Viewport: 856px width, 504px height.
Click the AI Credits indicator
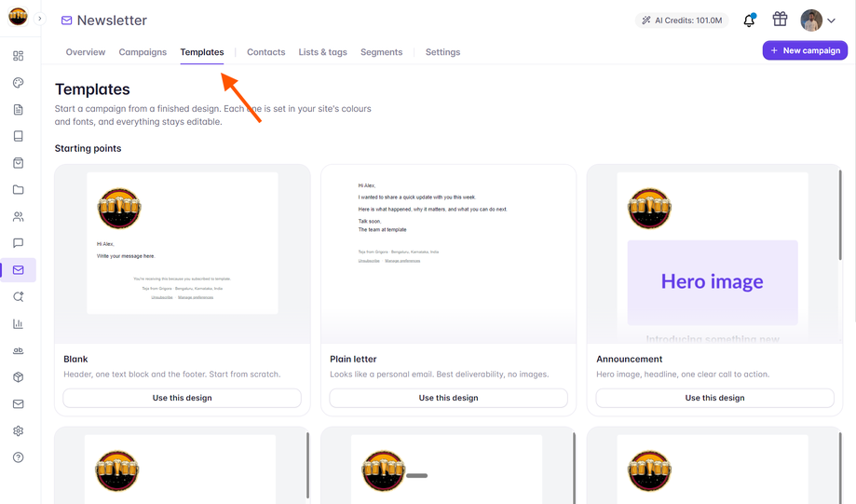[x=682, y=20]
